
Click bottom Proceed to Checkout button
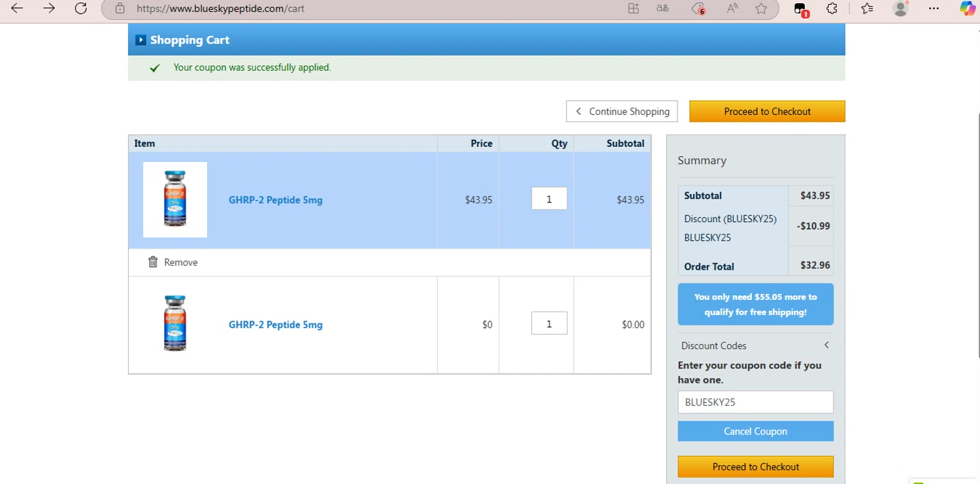pyautogui.click(x=755, y=466)
